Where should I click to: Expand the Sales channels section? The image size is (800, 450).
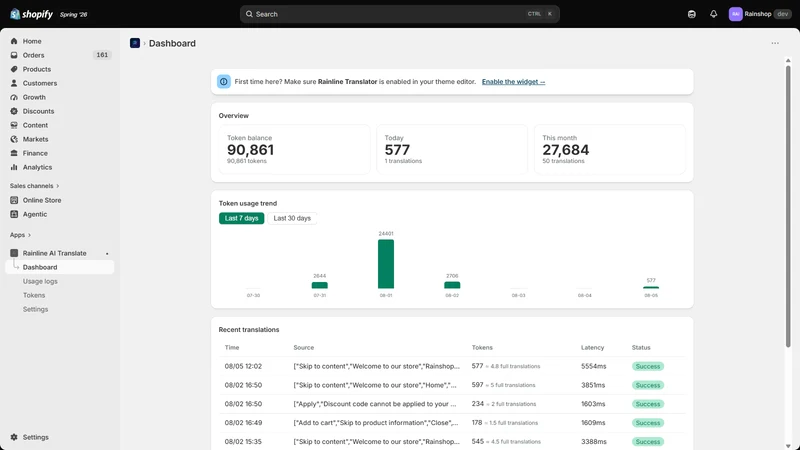34,186
